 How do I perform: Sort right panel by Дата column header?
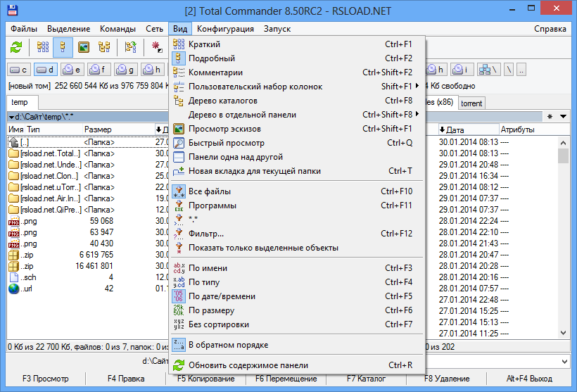click(468, 129)
